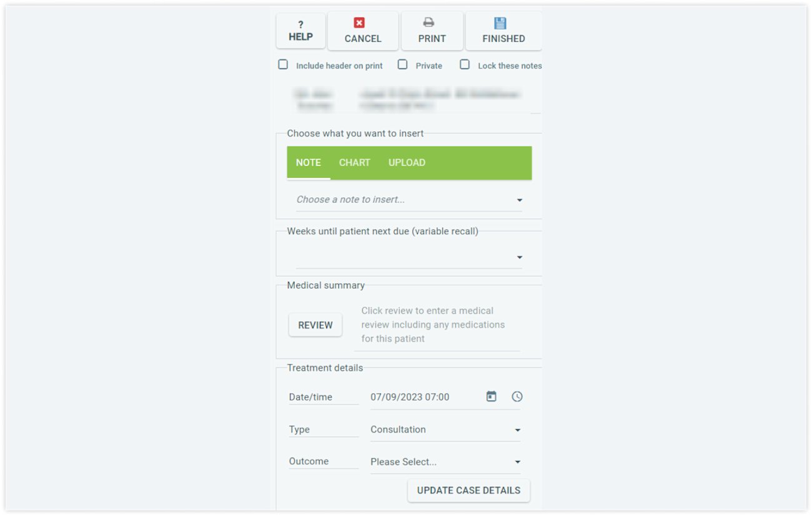812x516 pixels.
Task: Open the clock time picker icon
Action: (517, 397)
